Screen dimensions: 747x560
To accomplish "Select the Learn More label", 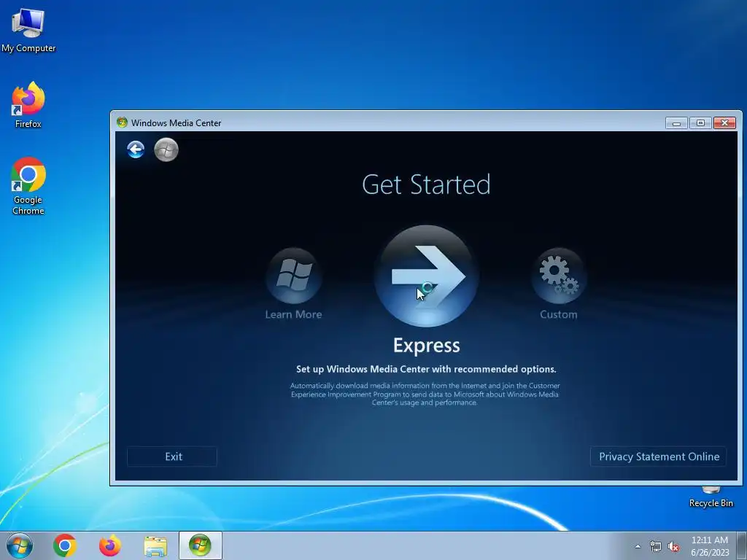I will (x=293, y=314).
